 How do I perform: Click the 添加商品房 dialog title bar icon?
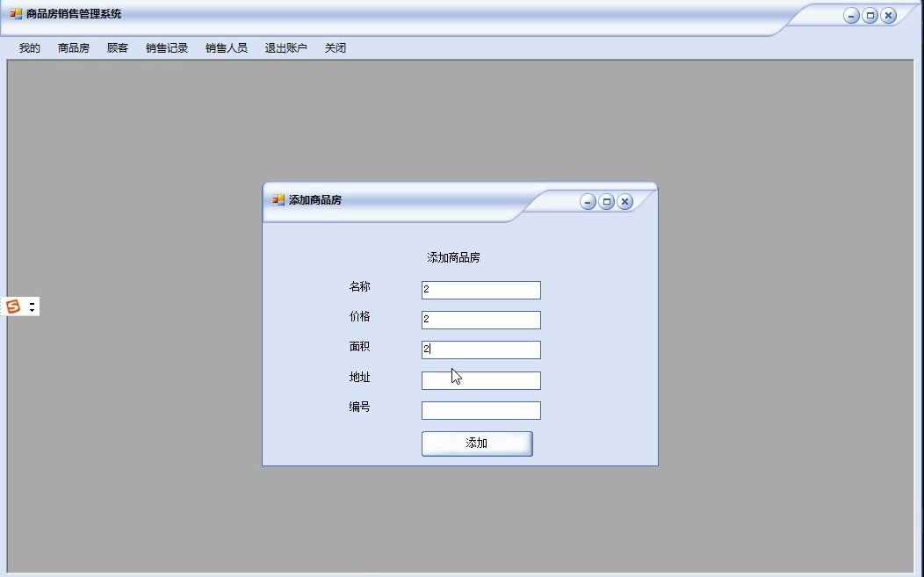[x=278, y=201]
